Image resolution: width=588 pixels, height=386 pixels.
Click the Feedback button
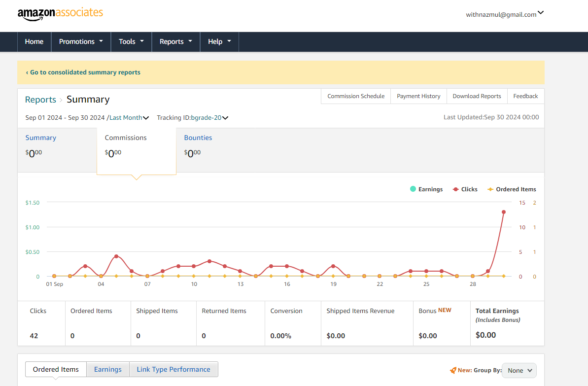(x=525, y=96)
